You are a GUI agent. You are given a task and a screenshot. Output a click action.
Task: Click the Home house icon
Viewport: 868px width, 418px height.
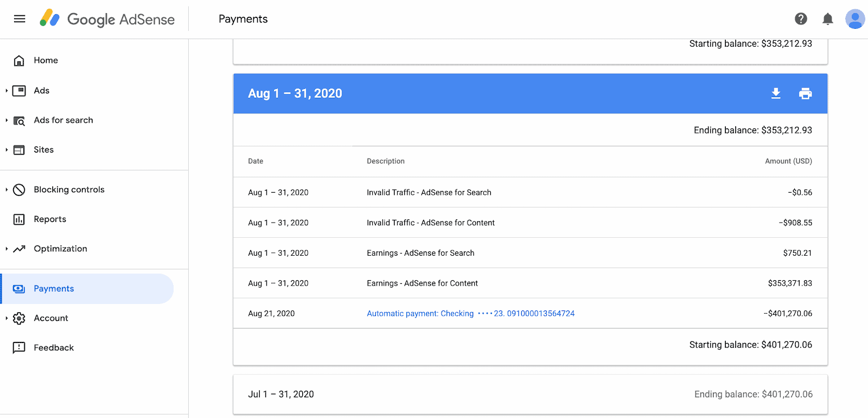click(x=19, y=60)
